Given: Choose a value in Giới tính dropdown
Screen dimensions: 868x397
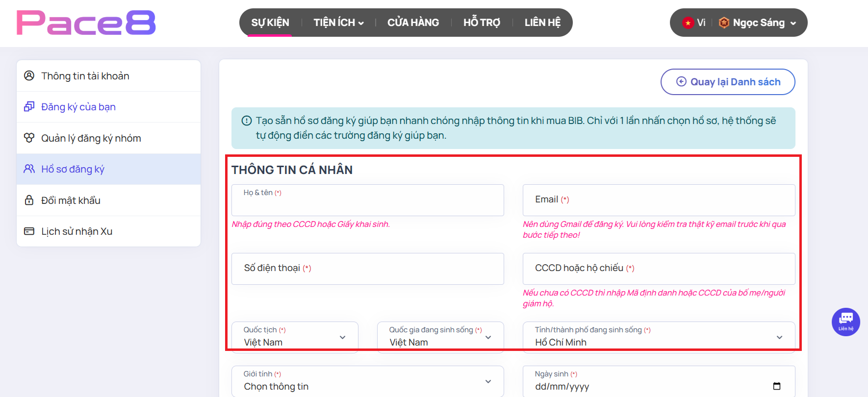Looking at the screenshot, I should [x=367, y=381].
